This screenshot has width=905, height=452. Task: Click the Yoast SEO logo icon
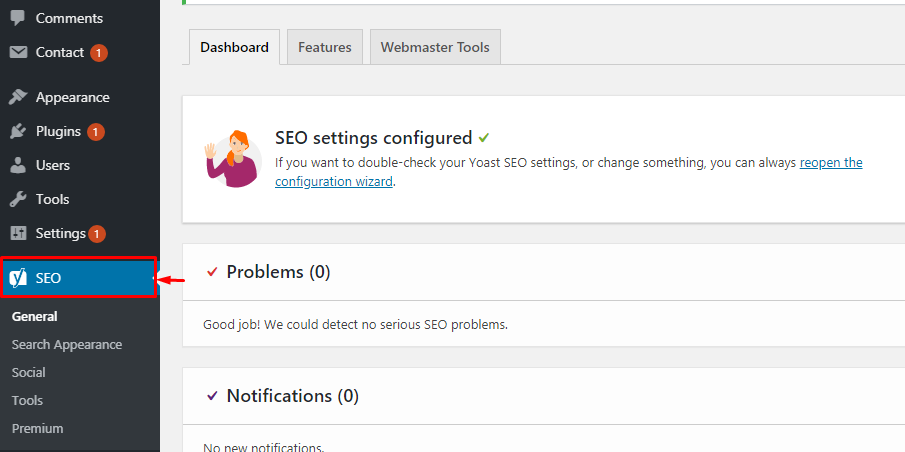18,278
